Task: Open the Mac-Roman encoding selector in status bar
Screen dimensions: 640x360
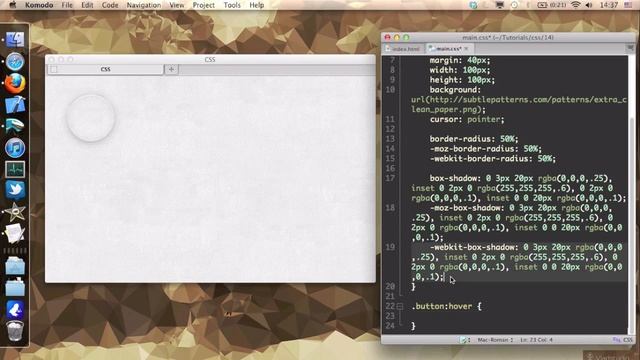Action: pos(495,340)
